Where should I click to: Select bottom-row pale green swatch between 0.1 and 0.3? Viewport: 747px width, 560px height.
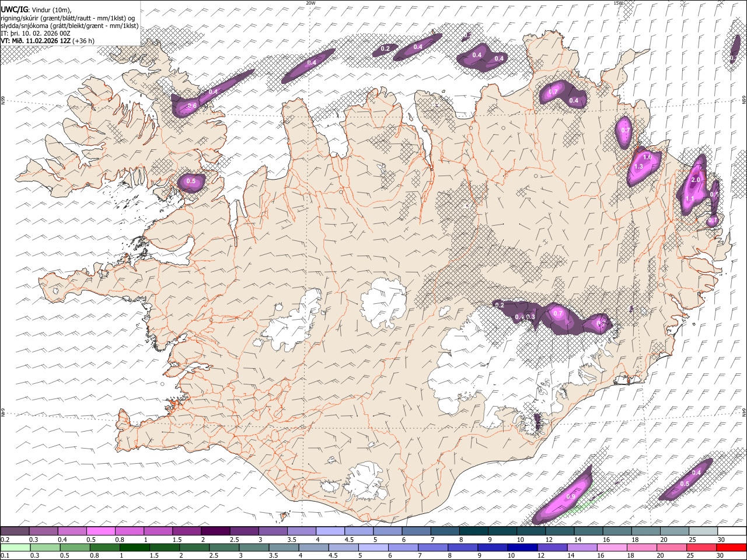[16, 547]
